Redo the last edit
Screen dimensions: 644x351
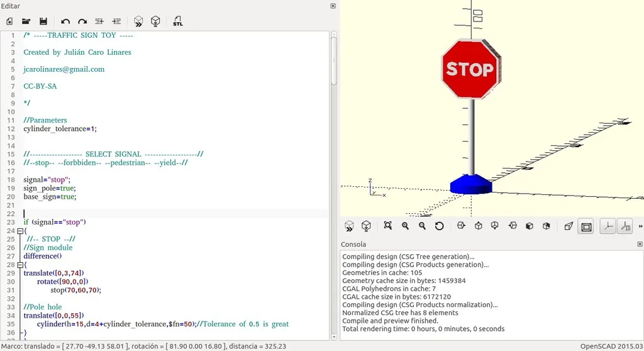click(x=82, y=21)
